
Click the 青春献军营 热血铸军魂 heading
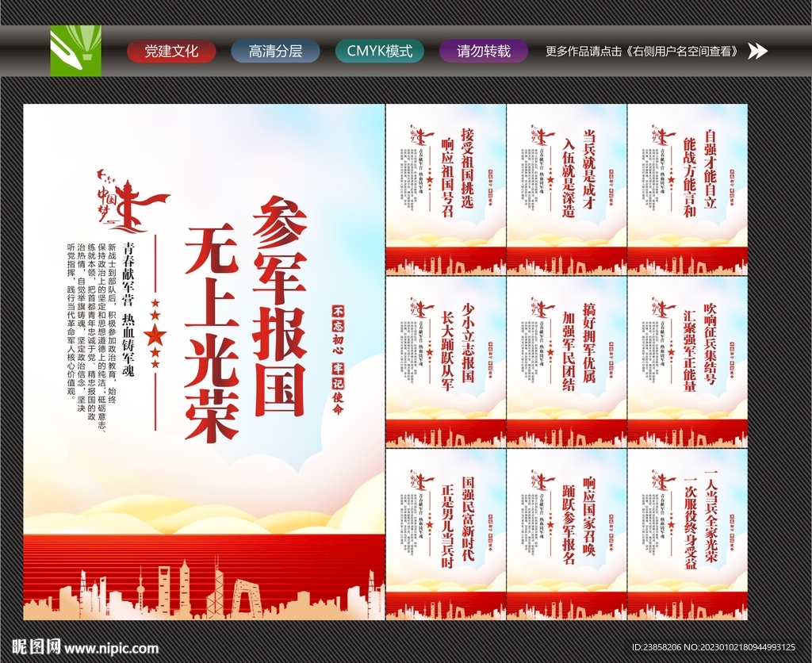pos(128,309)
